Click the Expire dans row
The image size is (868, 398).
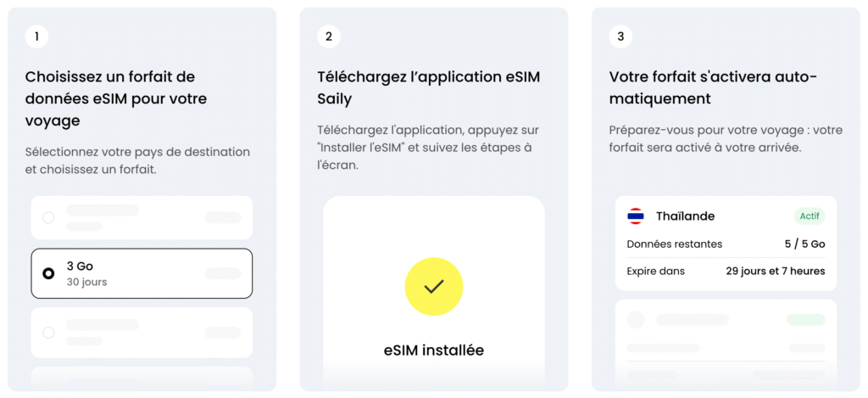pyautogui.click(x=726, y=271)
